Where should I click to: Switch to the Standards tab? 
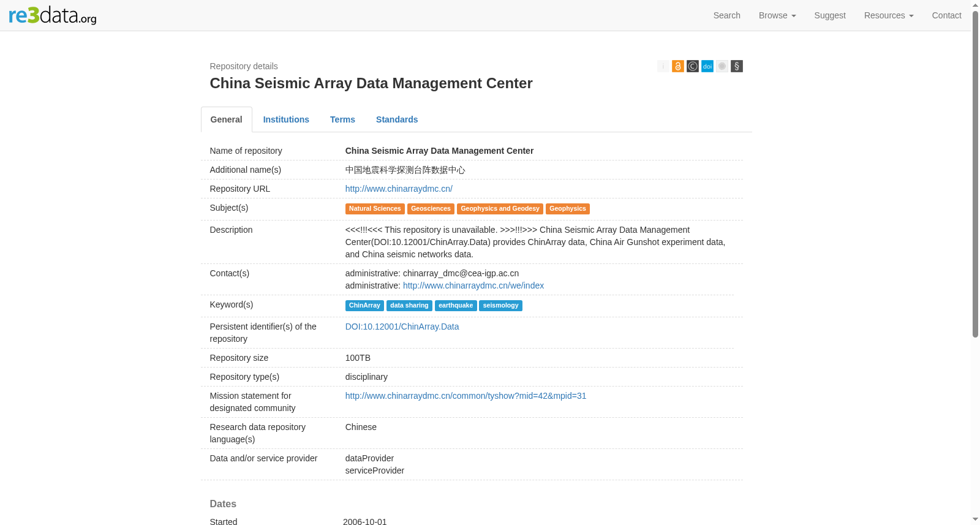click(x=397, y=119)
